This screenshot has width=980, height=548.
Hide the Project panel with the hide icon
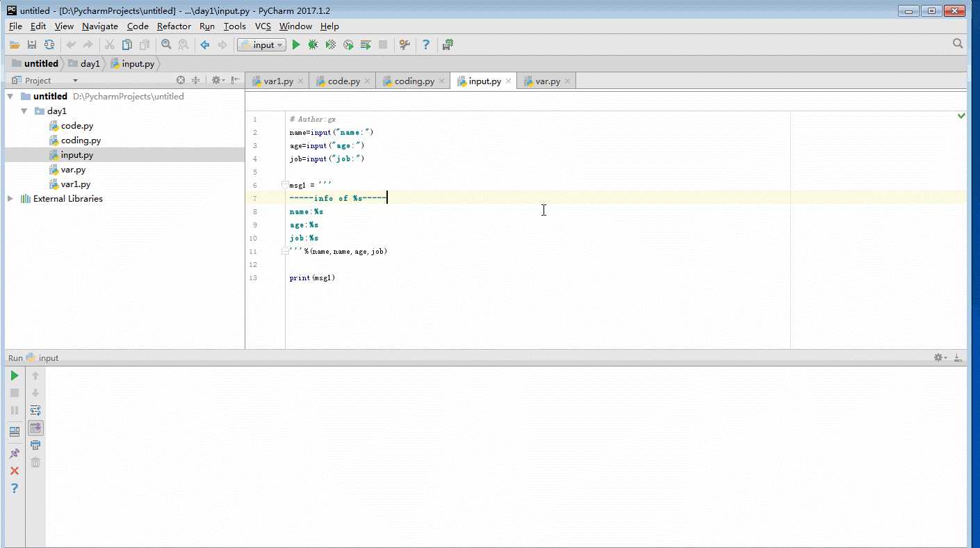click(x=236, y=81)
